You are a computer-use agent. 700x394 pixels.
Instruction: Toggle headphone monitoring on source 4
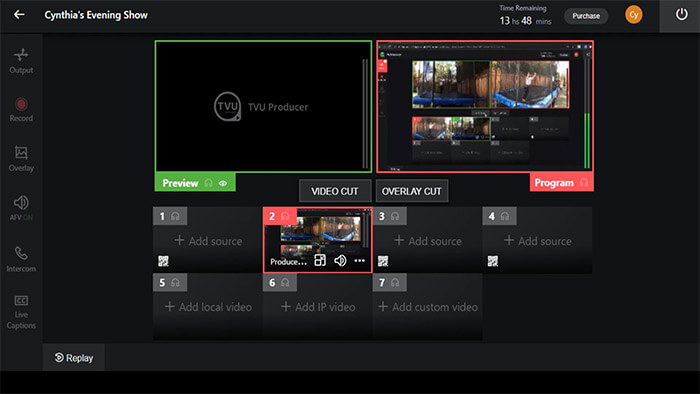(x=505, y=216)
